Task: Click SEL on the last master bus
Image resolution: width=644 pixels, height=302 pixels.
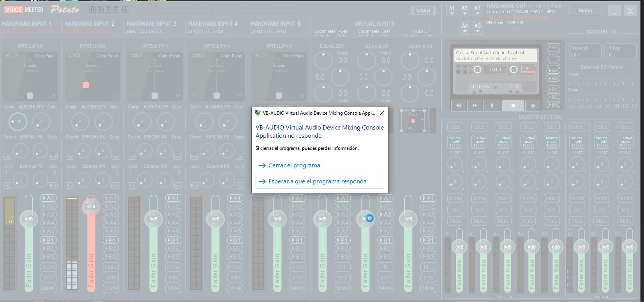Action: coord(626,127)
